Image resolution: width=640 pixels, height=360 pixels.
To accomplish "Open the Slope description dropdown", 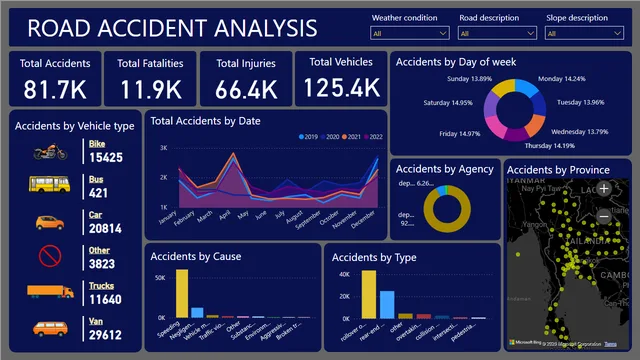I will click(584, 33).
